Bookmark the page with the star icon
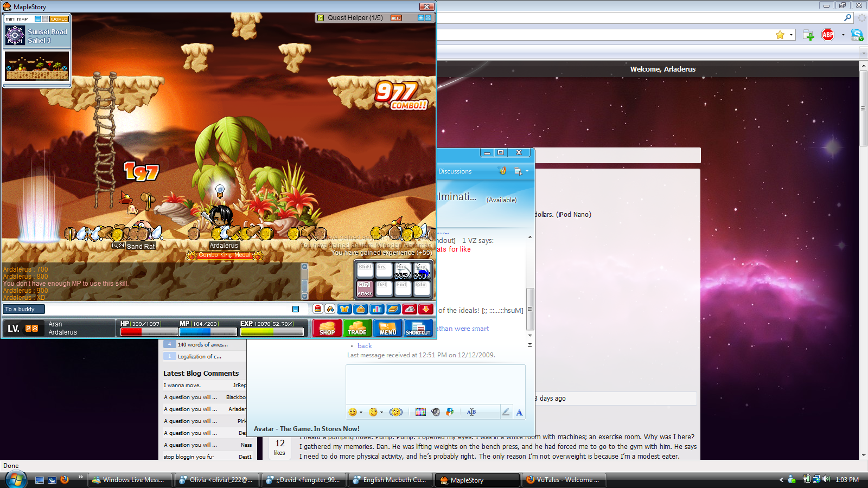The height and width of the screenshot is (488, 868). [x=780, y=35]
